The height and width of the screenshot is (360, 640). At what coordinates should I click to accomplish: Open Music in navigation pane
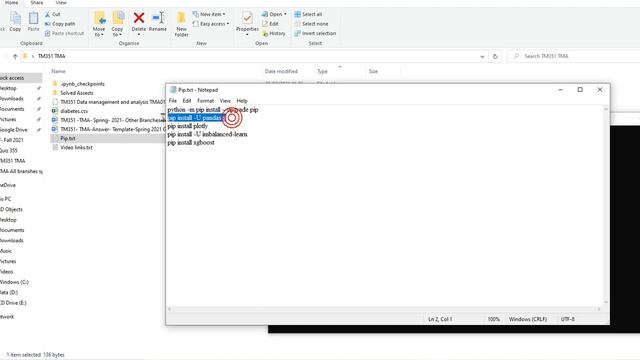click(x=6, y=251)
